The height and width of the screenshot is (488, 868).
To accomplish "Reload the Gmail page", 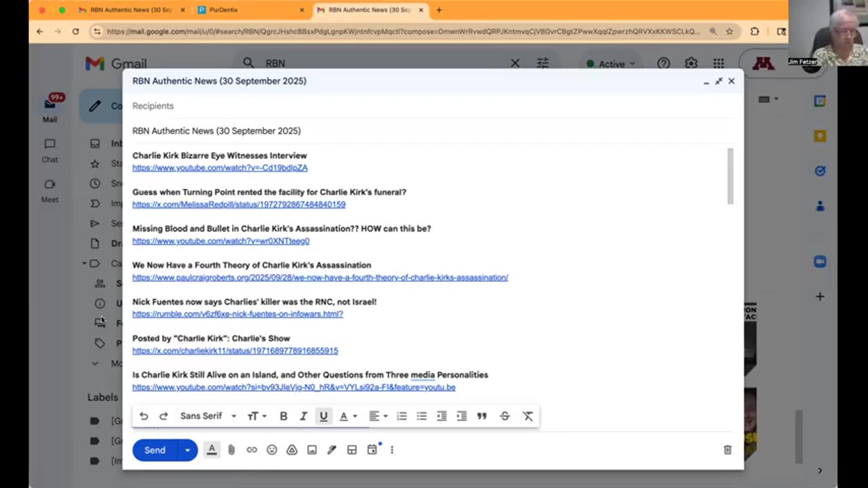I will click(75, 31).
